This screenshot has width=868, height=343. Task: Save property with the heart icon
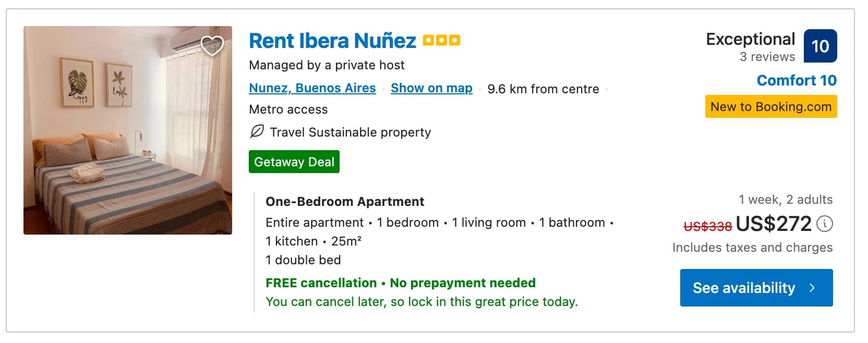[212, 46]
